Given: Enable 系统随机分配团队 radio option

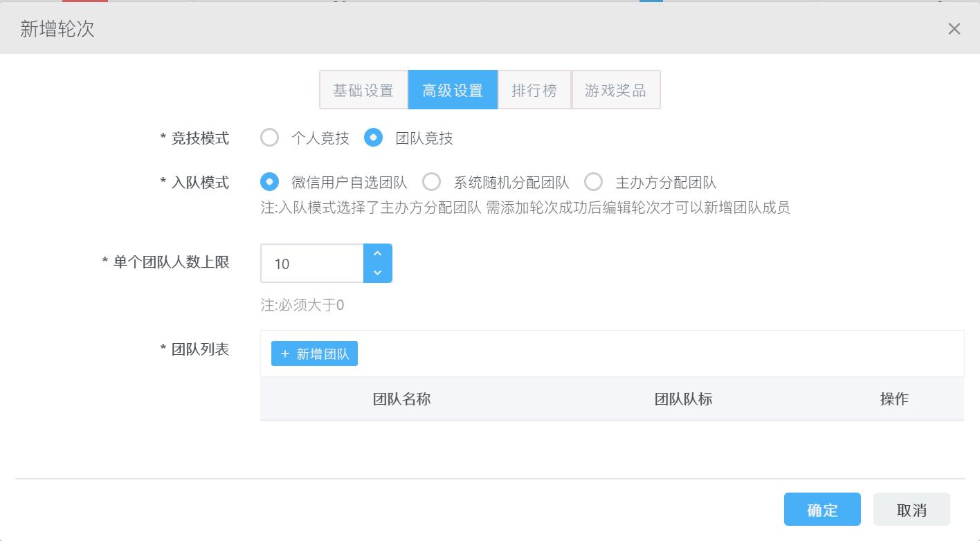Looking at the screenshot, I should coord(432,182).
